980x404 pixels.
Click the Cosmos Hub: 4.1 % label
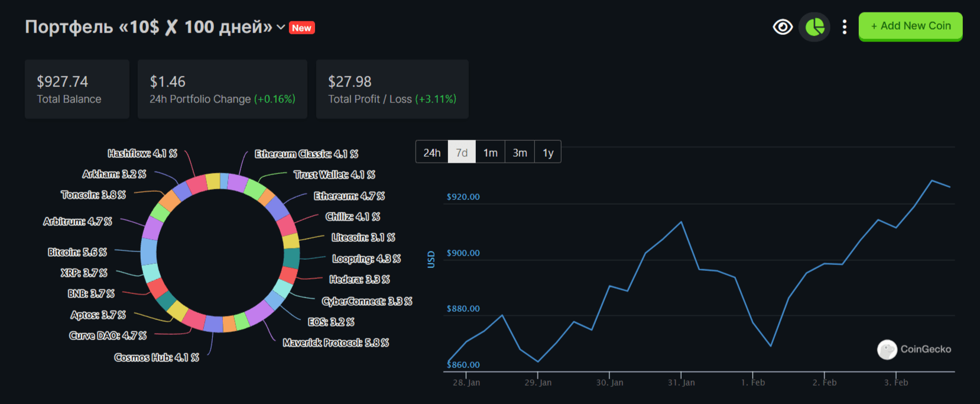pos(157,357)
